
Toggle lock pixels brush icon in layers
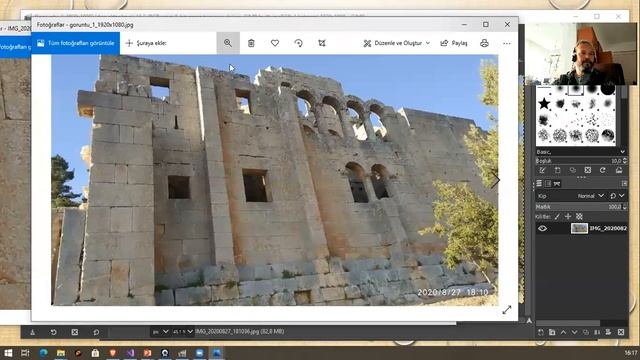click(557, 217)
